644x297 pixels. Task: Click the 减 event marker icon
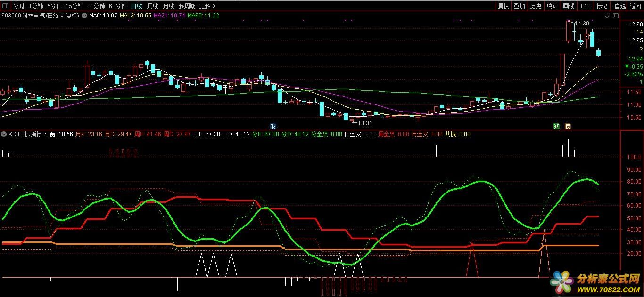click(x=557, y=127)
